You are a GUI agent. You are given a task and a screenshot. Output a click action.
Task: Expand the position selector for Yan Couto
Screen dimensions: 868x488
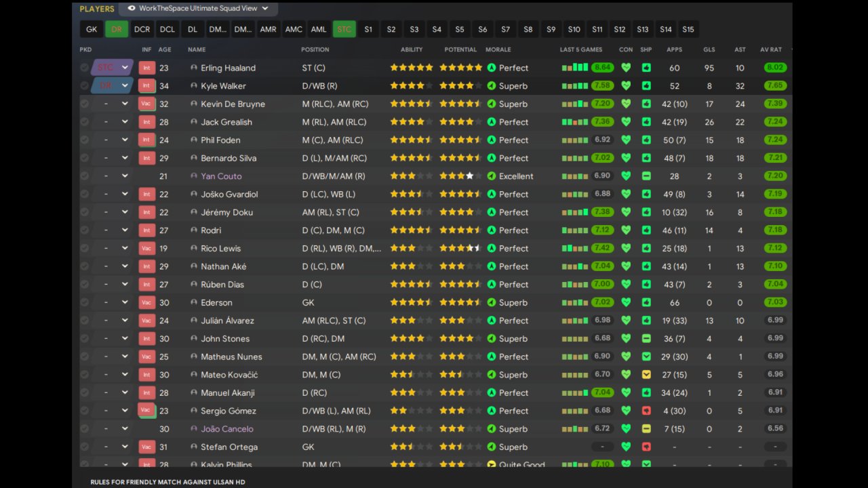(125, 176)
